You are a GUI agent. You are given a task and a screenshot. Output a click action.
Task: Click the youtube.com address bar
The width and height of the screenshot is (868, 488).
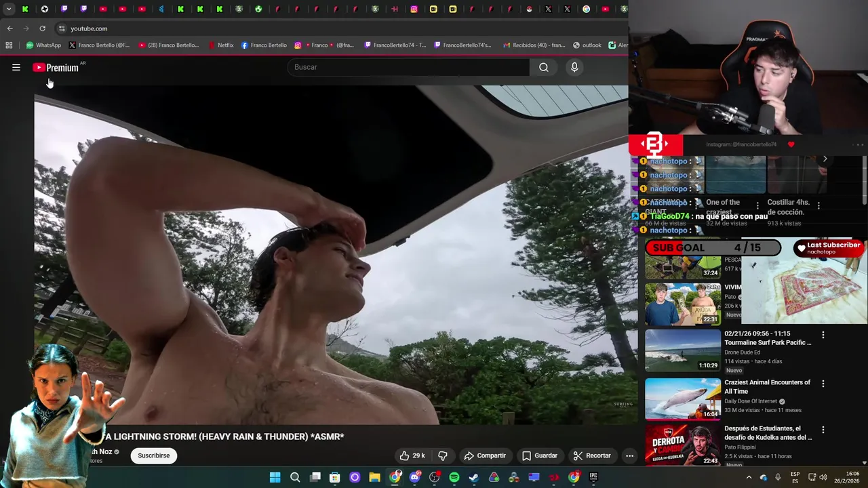[x=339, y=28]
